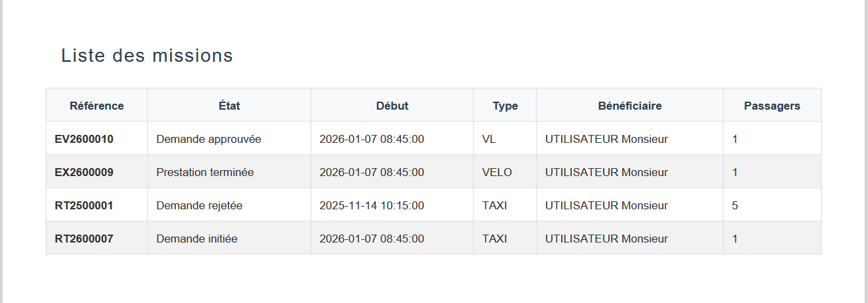Click the Début column header
The height and width of the screenshot is (303, 868).
(x=392, y=106)
